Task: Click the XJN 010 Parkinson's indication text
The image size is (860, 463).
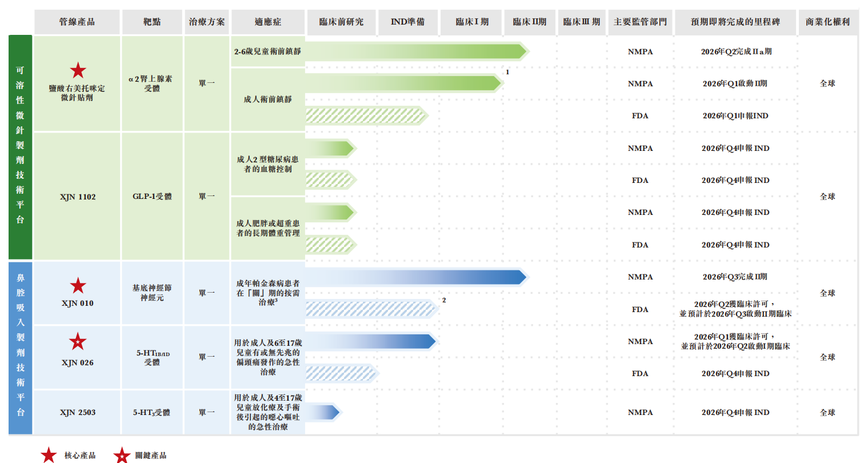Action: [268, 292]
